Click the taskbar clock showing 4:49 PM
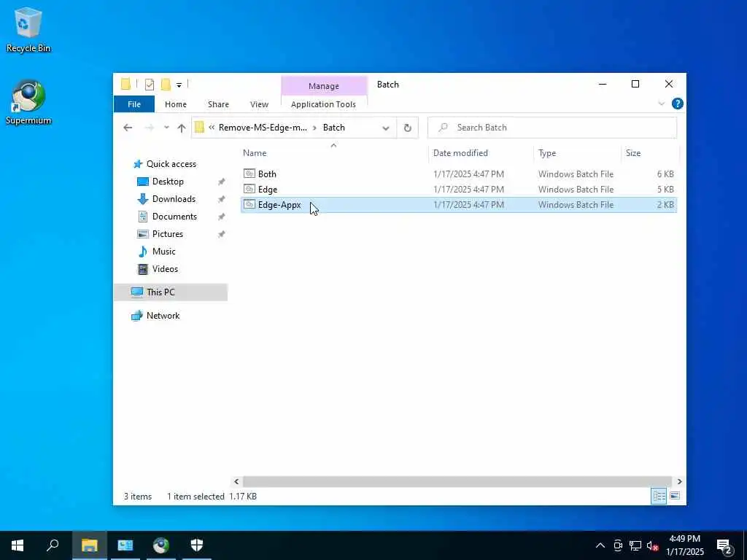The height and width of the screenshot is (560, 747). point(684,545)
